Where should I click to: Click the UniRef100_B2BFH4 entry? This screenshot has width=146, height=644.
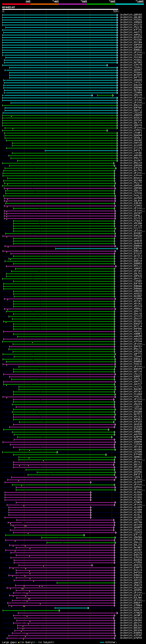(x=131, y=437)
